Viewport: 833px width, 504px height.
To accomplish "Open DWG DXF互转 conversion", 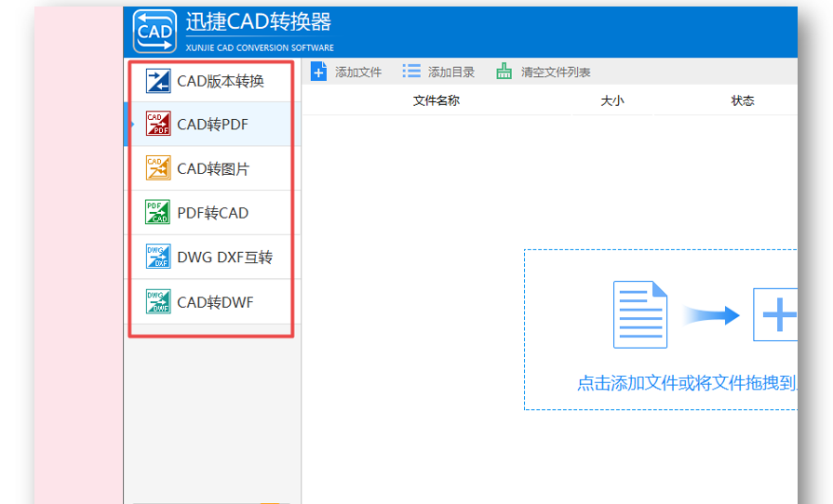I will pyautogui.click(x=211, y=257).
